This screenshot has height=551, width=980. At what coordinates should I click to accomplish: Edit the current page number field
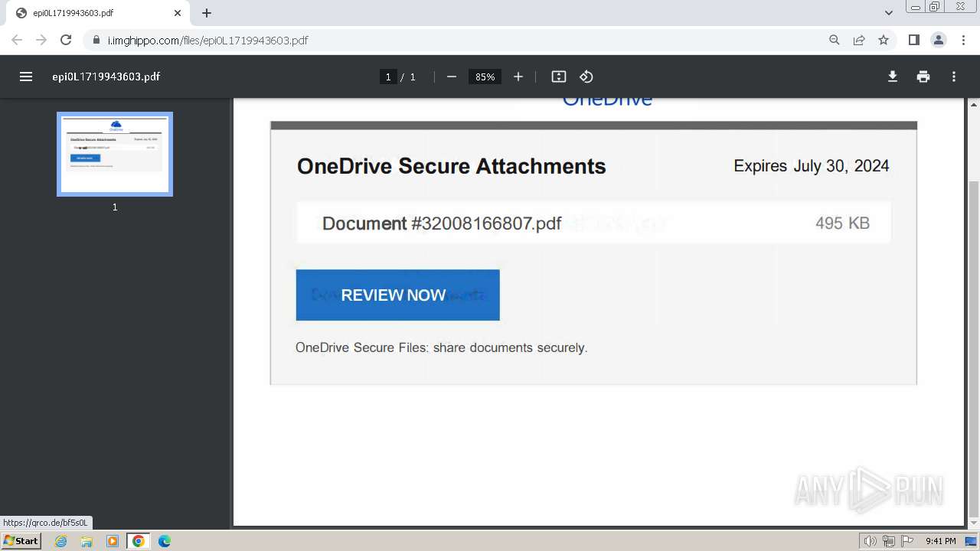tap(388, 77)
